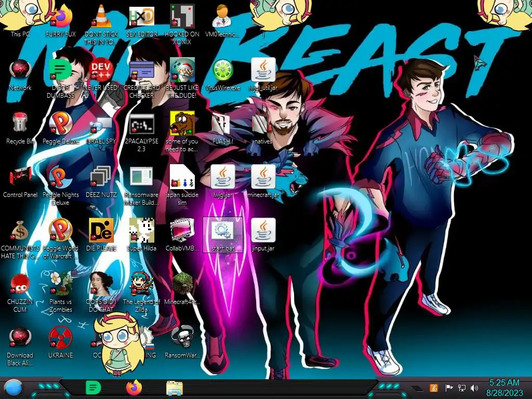
Task: Open File Explorer from the taskbar
Action: coord(175,388)
